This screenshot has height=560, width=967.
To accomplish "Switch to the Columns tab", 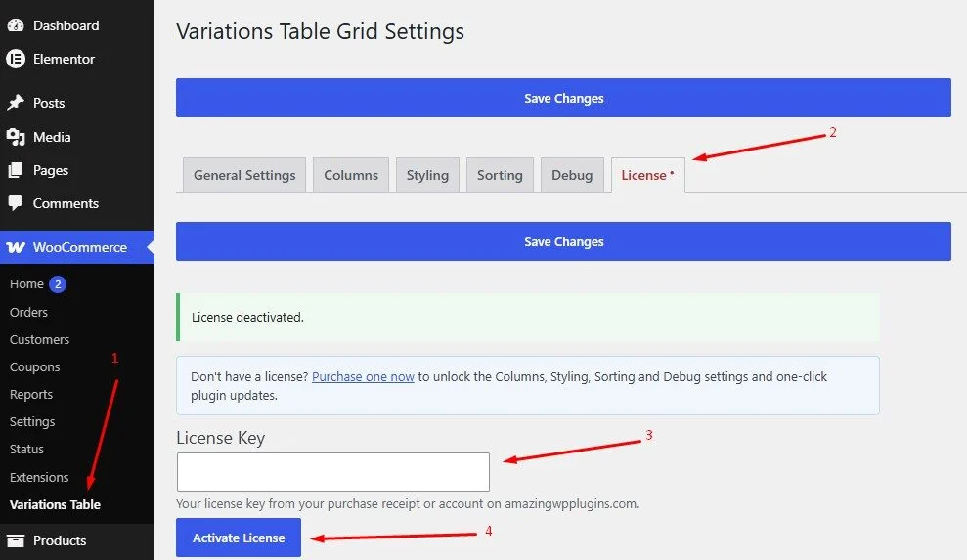I will click(x=351, y=175).
